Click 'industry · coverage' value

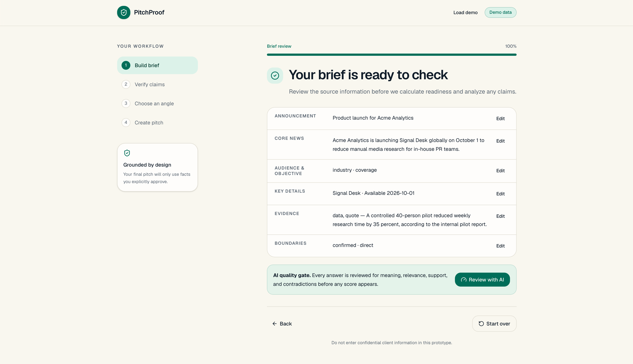[x=355, y=170]
